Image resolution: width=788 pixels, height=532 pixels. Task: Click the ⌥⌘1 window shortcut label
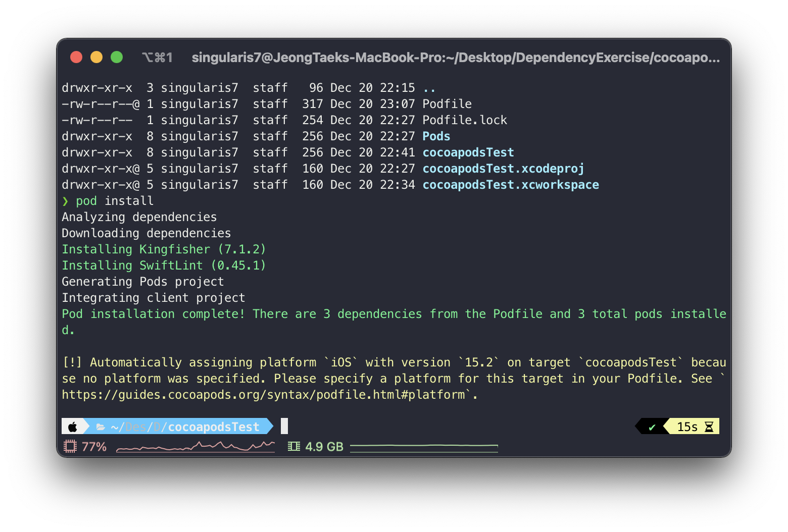point(157,58)
